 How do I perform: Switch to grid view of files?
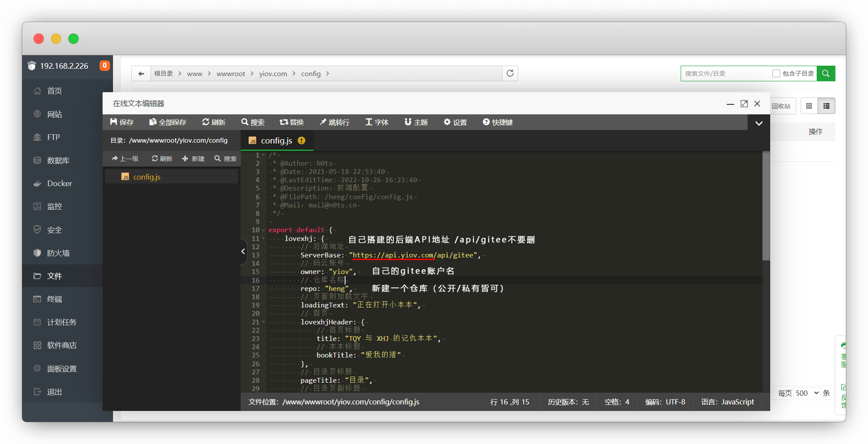tap(809, 106)
